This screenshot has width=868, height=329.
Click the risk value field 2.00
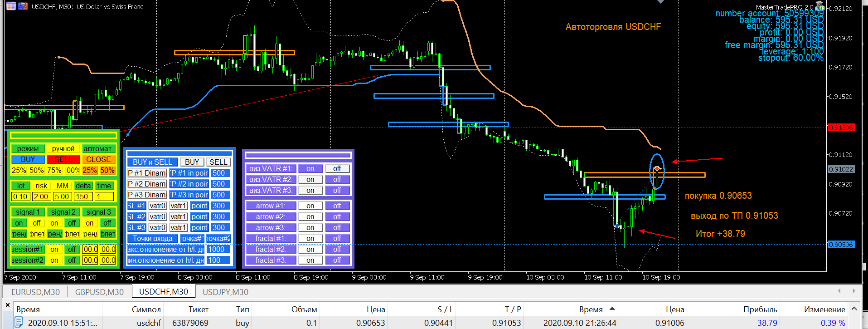coord(41,196)
